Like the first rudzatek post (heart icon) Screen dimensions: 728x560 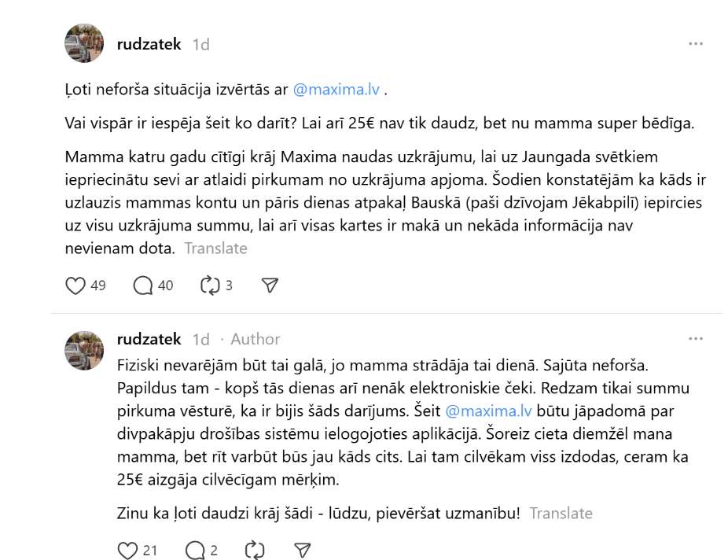pyautogui.click(x=75, y=286)
